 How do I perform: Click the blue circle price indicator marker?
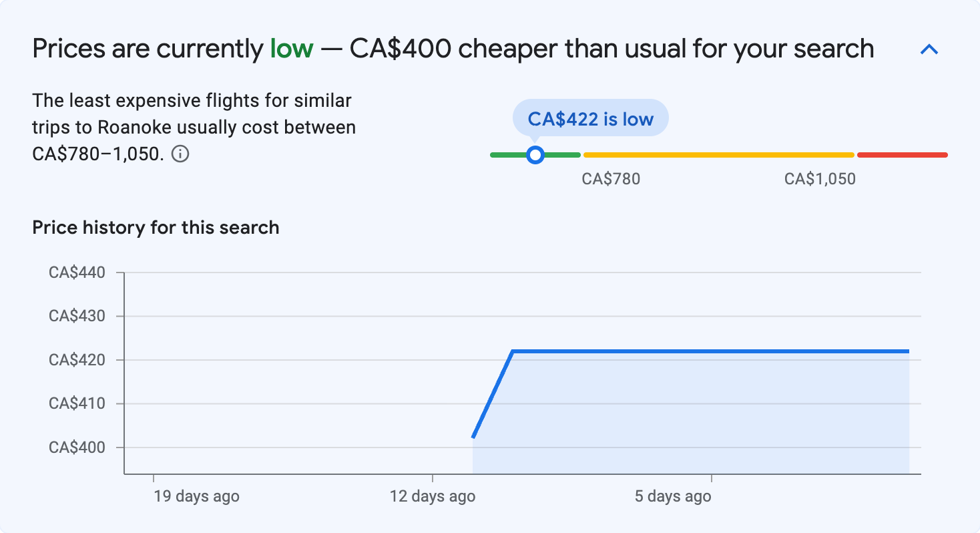[x=535, y=155]
